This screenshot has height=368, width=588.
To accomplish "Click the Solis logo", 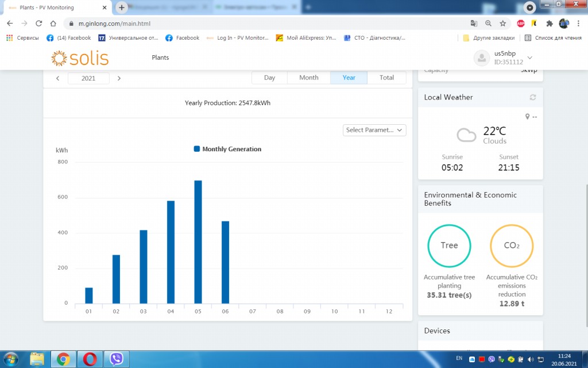I will (x=80, y=58).
